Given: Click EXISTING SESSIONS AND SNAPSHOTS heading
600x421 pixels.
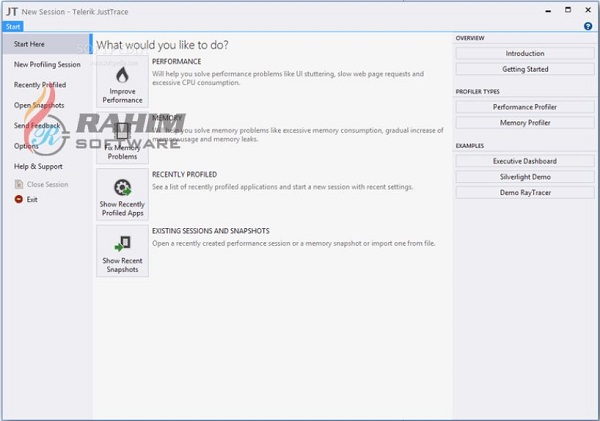Looking at the screenshot, I should click(x=211, y=231).
